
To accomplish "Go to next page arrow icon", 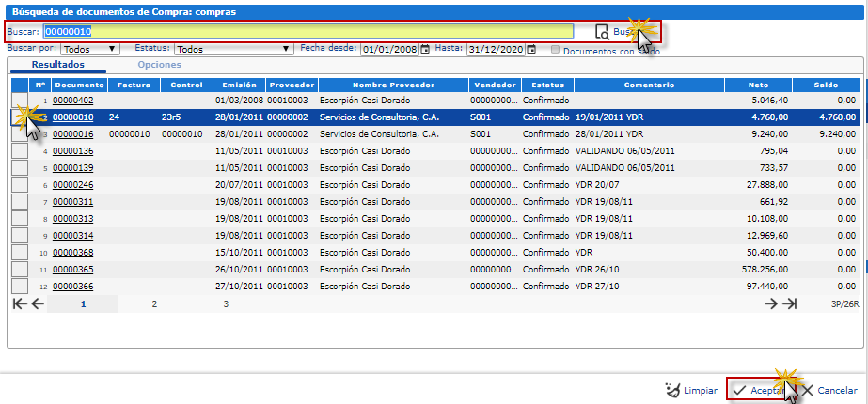I will pyautogui.click(x=771, y=303).
